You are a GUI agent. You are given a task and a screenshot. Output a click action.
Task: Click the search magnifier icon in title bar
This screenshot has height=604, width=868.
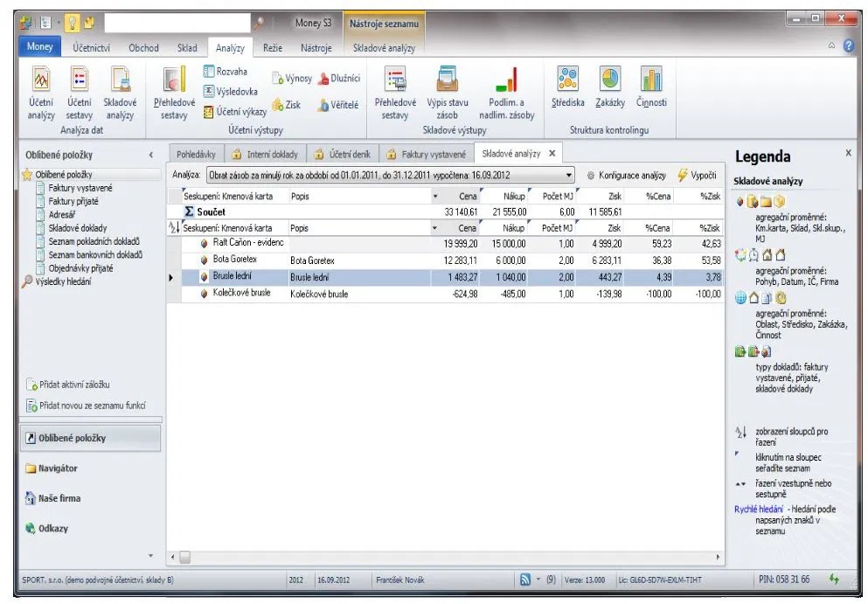pyautogui.click(x=258, y=23)
